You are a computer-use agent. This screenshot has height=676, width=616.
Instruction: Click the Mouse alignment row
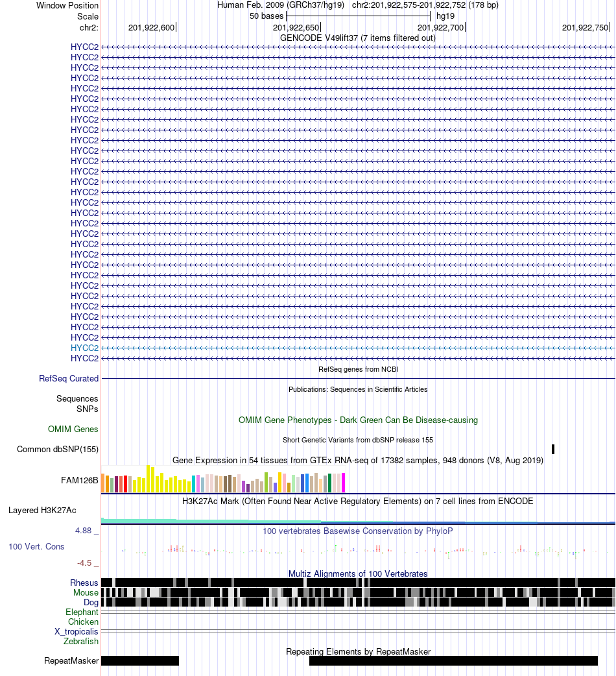point(359,592)
